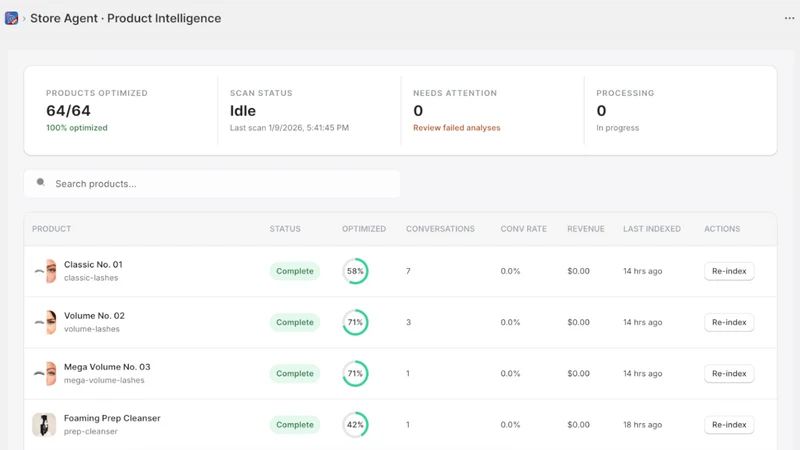
Task: Click the Idle scan status value
Action: pos(243,111)
